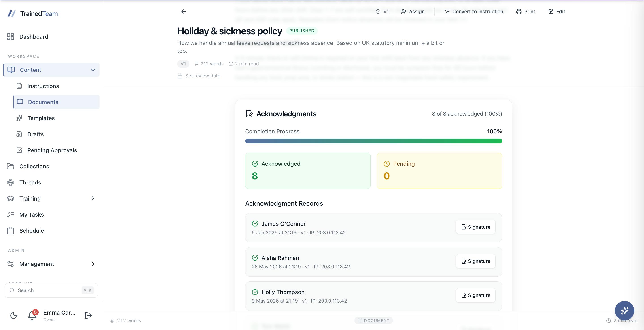This screenshot has width=644, height=330.
Task: Click the Schedule calendar icon
Action: (11, 231)
